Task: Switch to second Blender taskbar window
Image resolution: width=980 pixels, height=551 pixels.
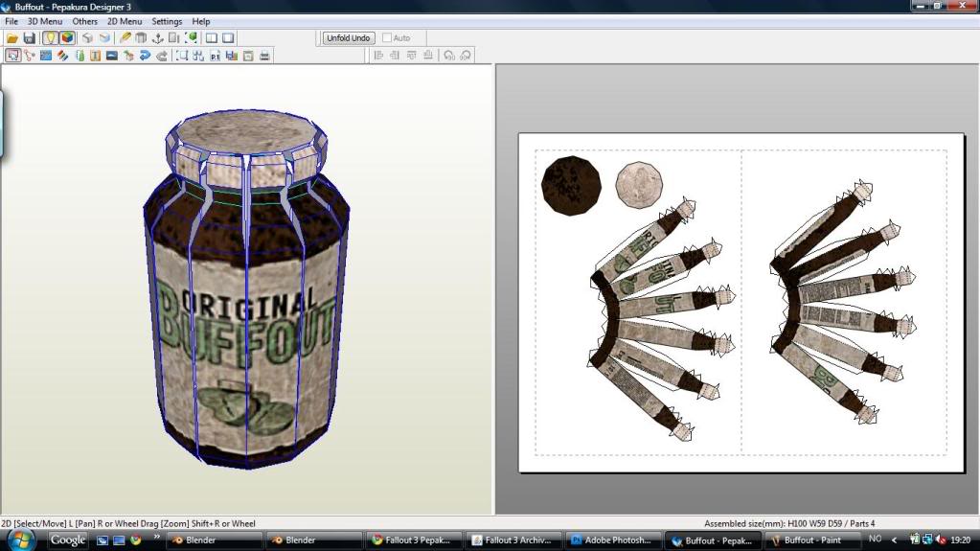Action: [x=314, y=540]
